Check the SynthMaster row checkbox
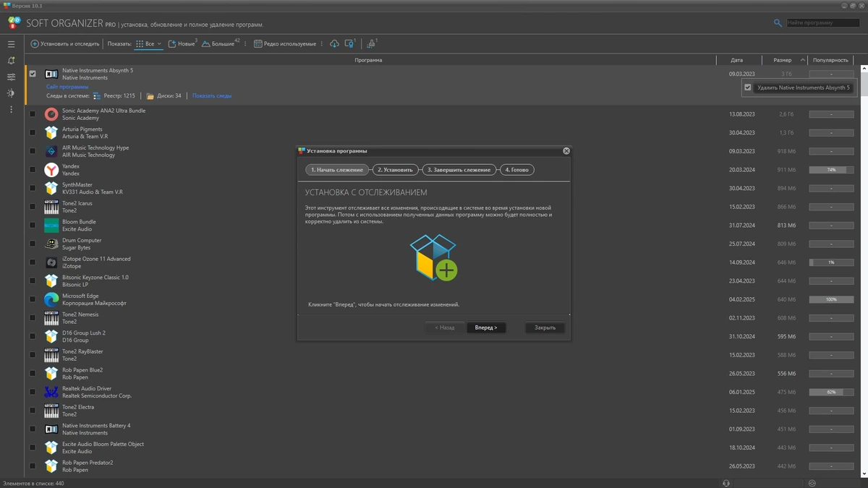Image resolution: width=868 pixels, height=488 pixels. (32, 188)
